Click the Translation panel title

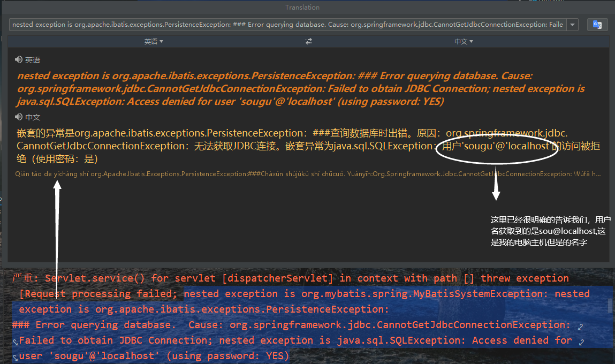pos(302,7)
